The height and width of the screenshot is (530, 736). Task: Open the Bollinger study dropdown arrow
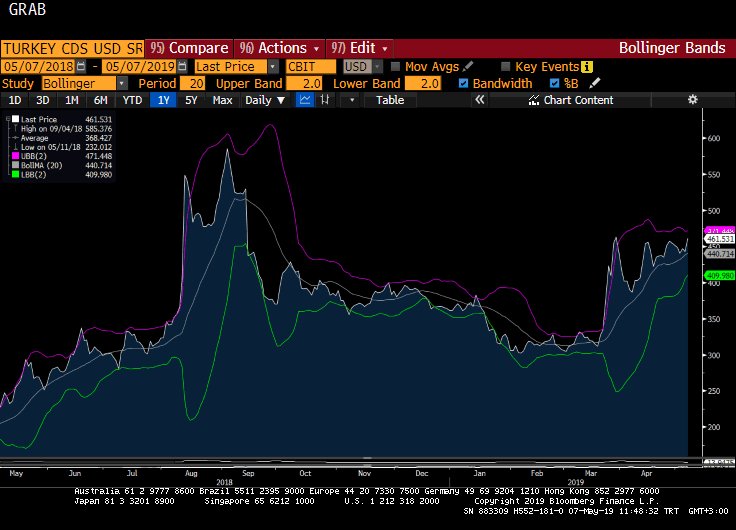(x=122, y=84)
